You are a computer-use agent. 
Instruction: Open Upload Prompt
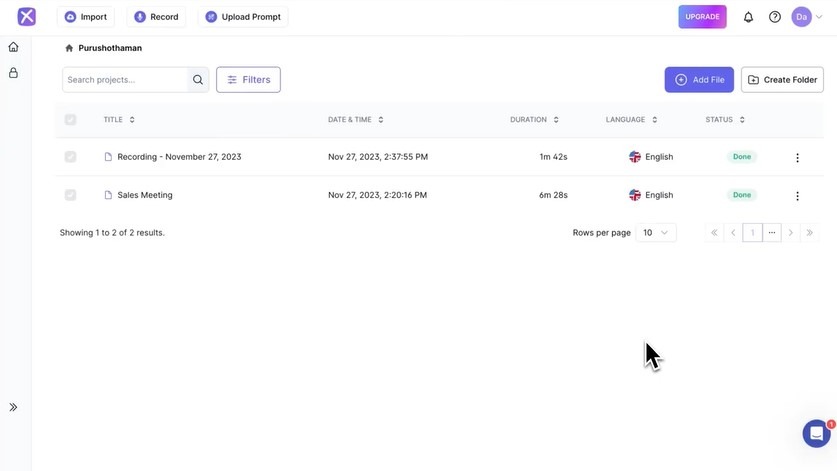click(243, 17)
